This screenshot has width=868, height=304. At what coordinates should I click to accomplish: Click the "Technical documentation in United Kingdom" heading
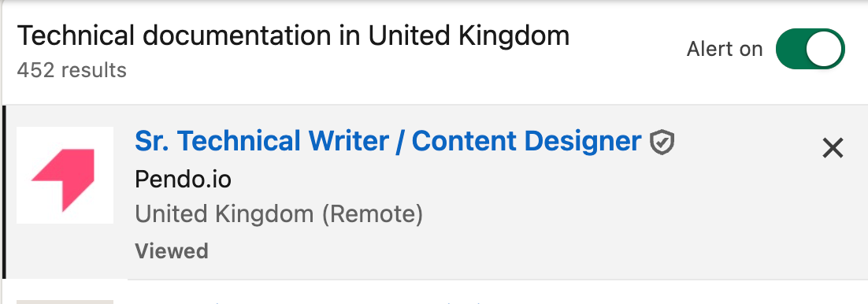(293, 36)
